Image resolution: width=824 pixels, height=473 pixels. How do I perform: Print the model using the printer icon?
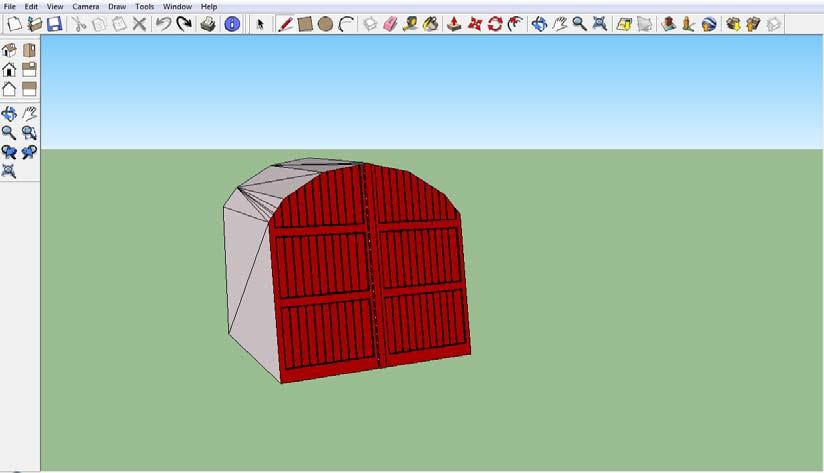pos(208,24)
